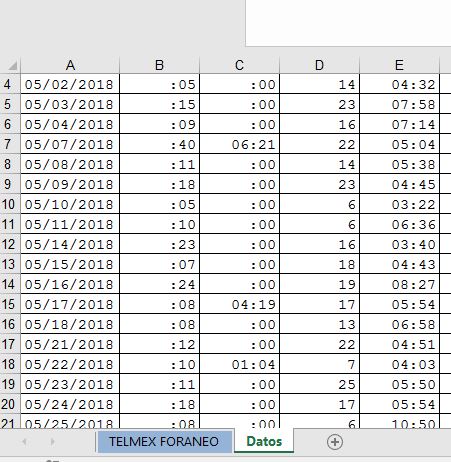Click the column E cell showing 06:36

[399, 224]
